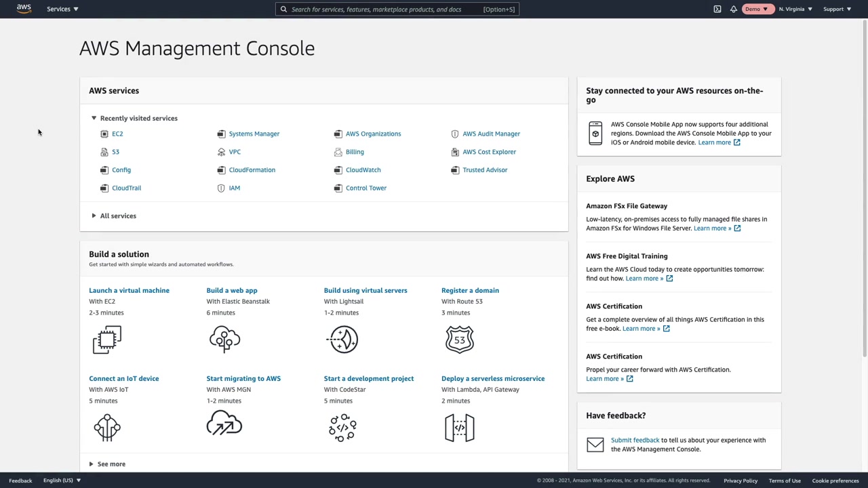Open the Demo account dropdown
The width and height of the screenshot is (868, 488).
pos(757,9)
